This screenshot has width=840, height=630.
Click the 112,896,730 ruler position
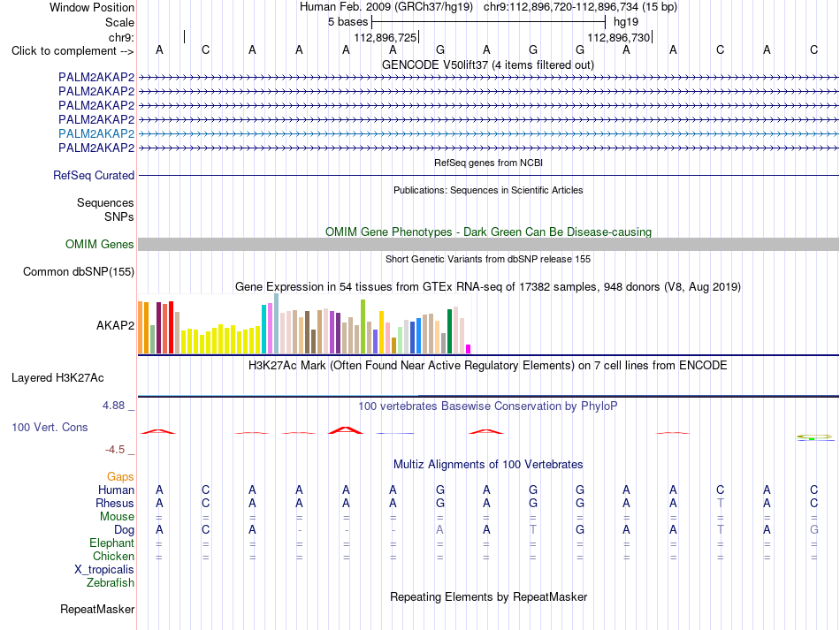click(619, 37)
